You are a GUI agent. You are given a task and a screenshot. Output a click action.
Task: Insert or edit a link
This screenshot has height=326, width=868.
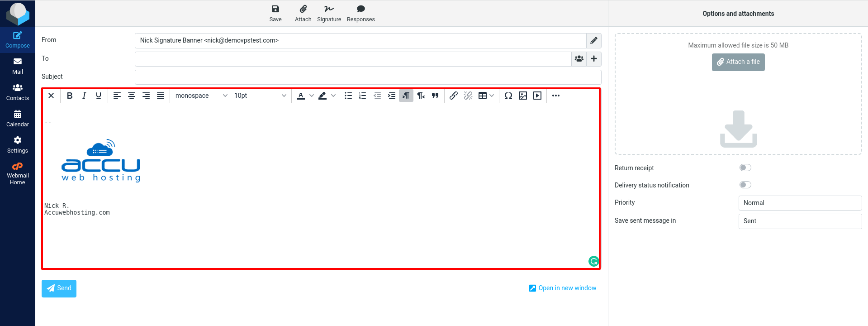454,96
